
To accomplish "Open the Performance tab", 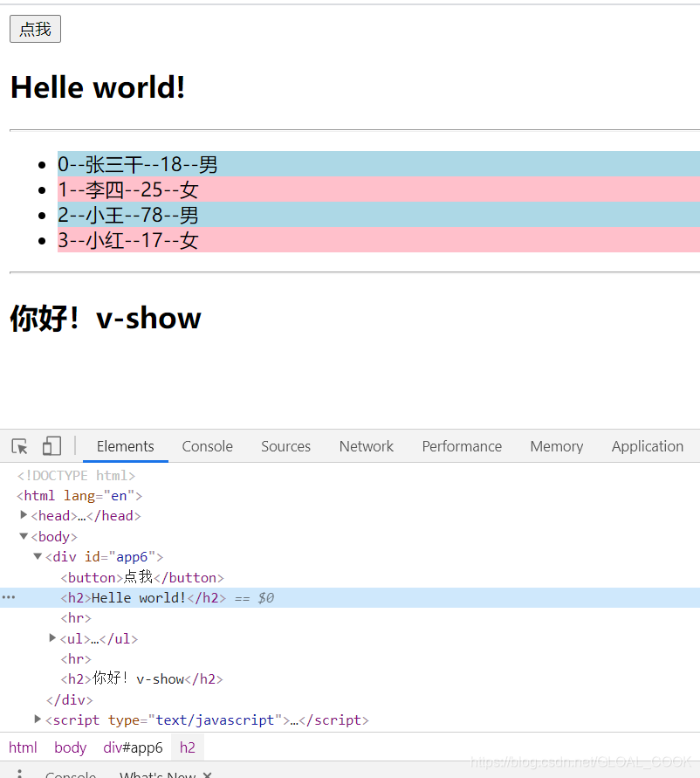I will pos(462,446).
